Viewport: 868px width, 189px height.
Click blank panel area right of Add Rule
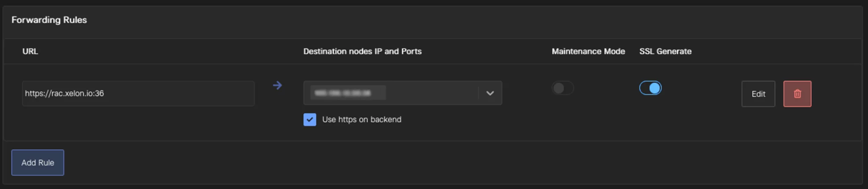click(x=424, y=163)
